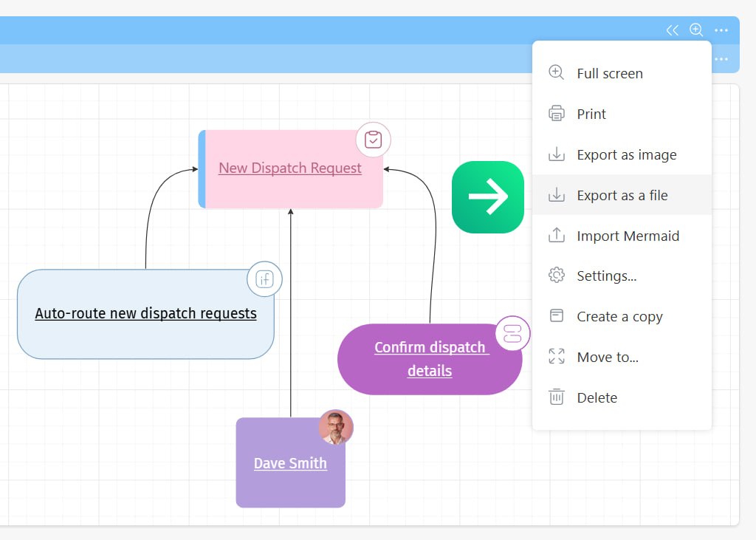Click download icon beside Export as a file

(x=557, y=194)
